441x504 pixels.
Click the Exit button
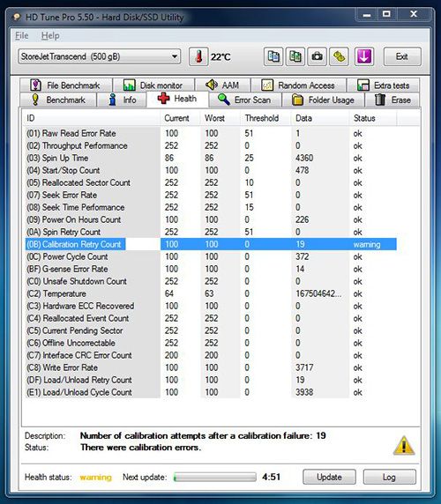pos(402,57)
